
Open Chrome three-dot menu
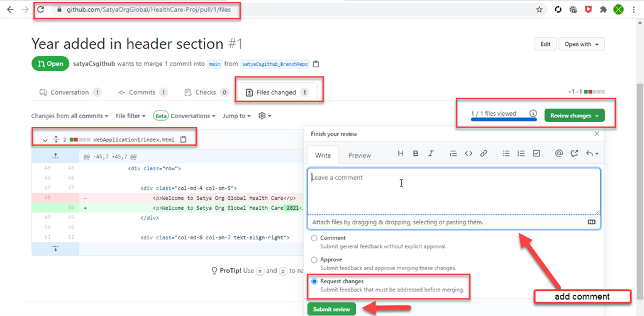(x=634, y=9)
